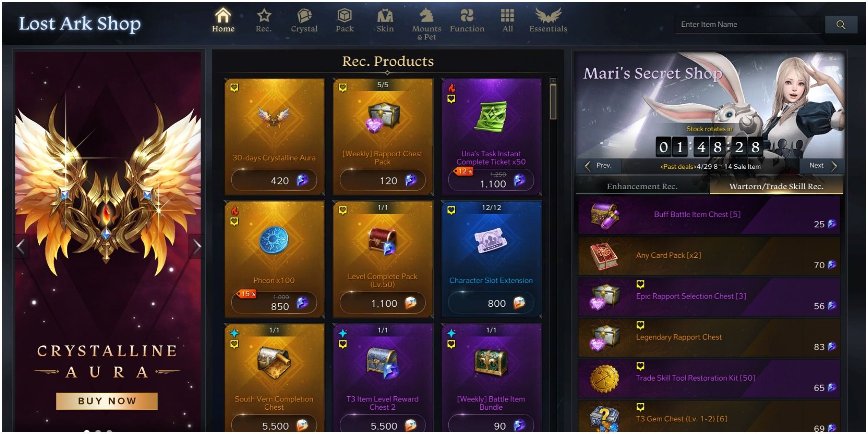The width and height of the screenshot is (868, 434).
Task: Focus the Enter Item Name search field
Action: 747,25
